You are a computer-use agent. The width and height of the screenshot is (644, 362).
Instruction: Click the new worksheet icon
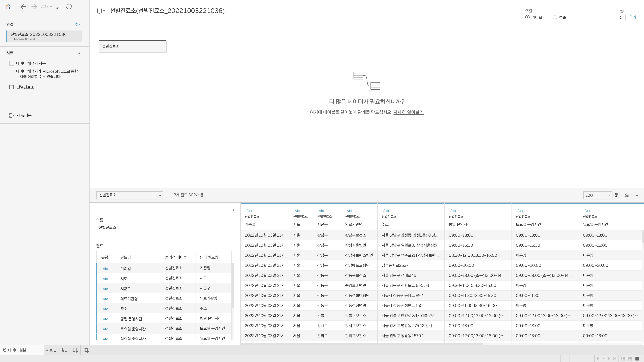pyautogui.click(x=65, y=350)
